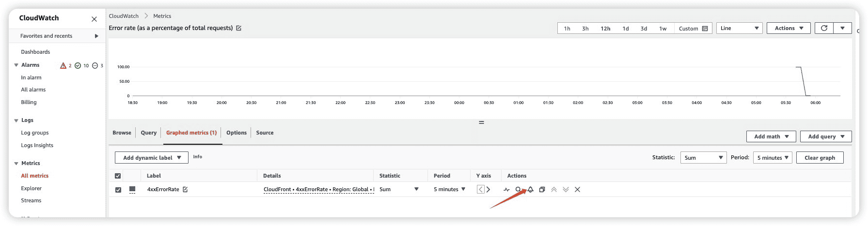Click the CloudFront 4xxErrorRate details link
Image resolution: width=868 pixels, height=226 pixels.
pos(319,189)
